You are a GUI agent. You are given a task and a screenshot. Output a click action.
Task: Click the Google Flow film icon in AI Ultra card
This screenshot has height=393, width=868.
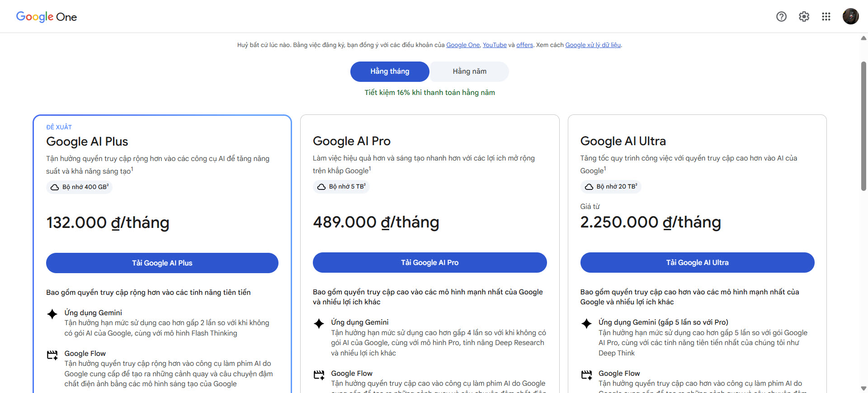587,375
